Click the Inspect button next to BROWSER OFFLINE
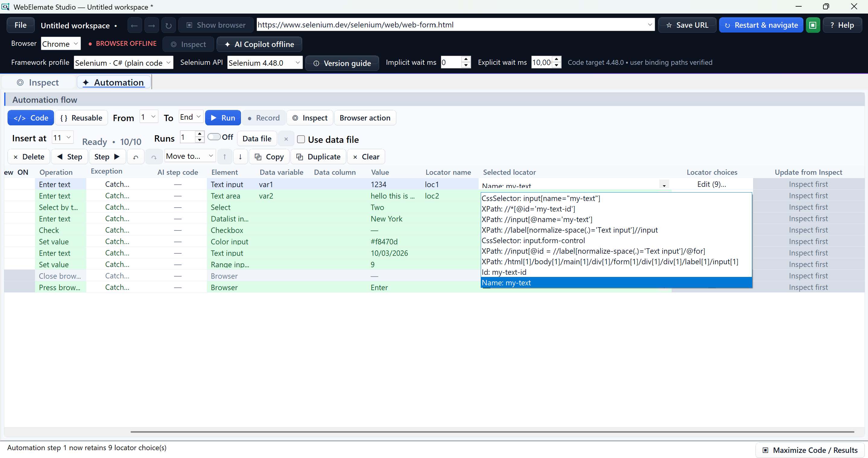Viewport: 868px width, 458px height. click(x=188, y=44)
